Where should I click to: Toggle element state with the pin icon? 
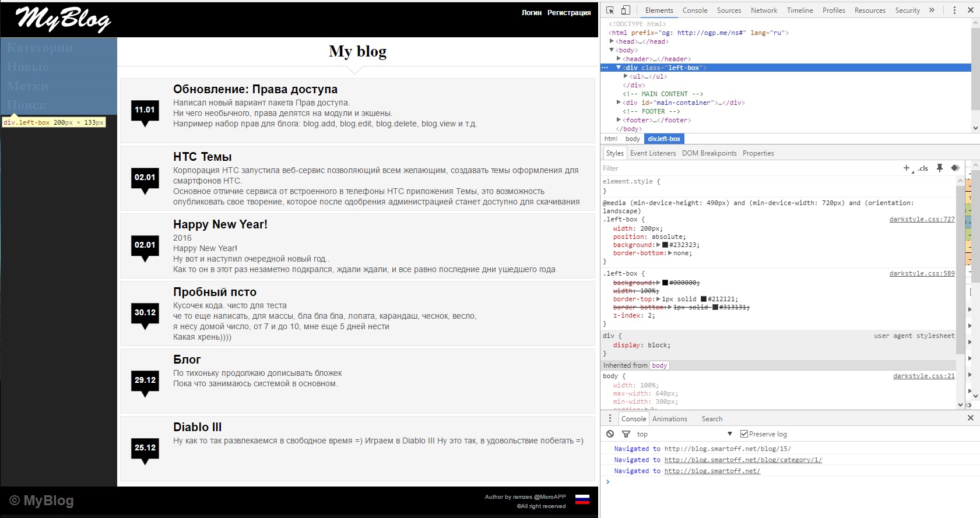[x=940, y=168]
